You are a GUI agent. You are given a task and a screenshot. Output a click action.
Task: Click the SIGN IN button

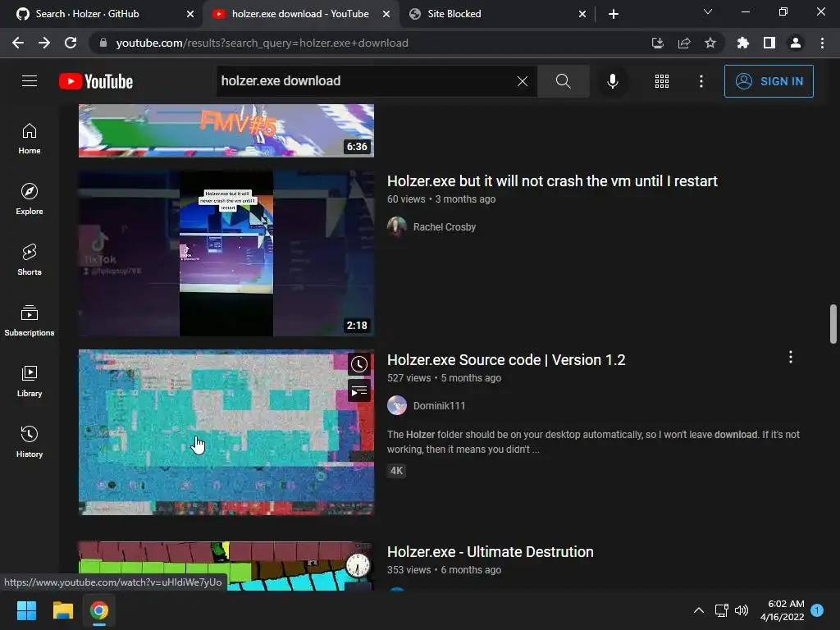tap(769, 81)
